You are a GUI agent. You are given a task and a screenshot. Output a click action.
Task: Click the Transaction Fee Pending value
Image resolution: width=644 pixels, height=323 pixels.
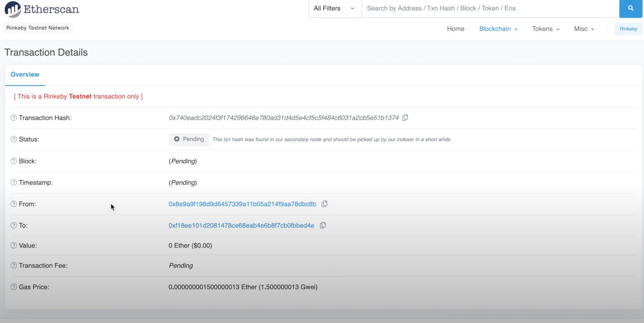click(181, 265)
